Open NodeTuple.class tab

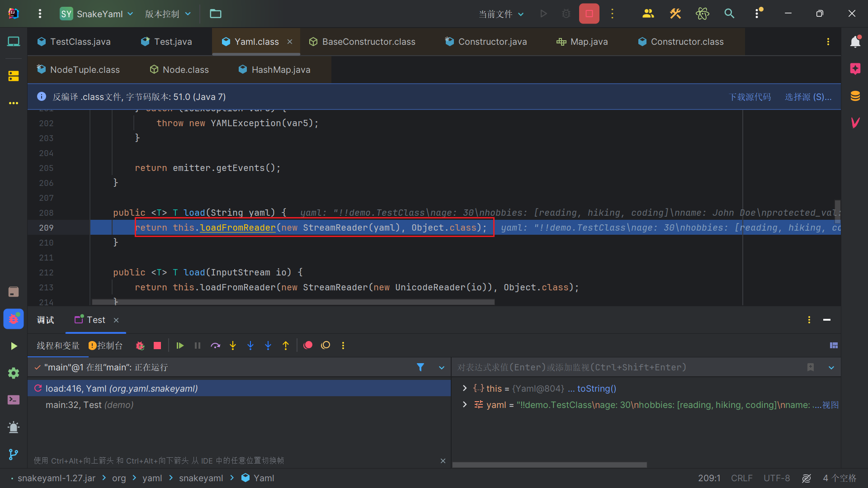[79, 70]
